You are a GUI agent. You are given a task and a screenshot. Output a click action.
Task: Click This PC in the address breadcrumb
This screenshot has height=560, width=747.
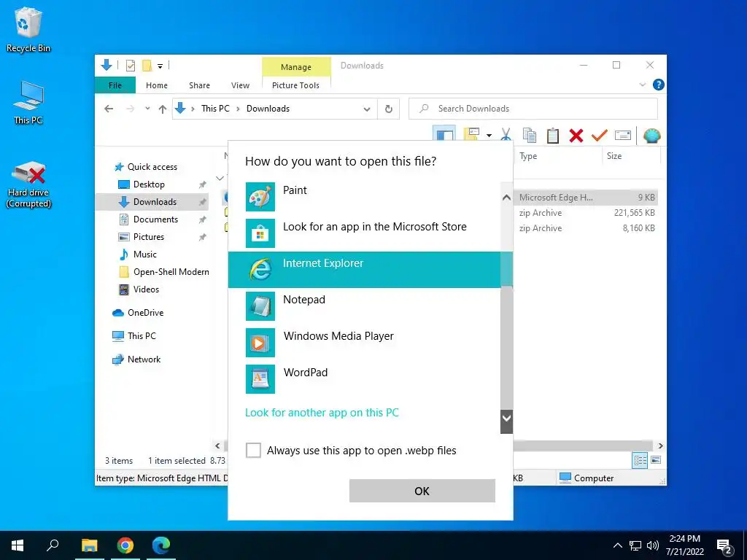click(215, 109)
